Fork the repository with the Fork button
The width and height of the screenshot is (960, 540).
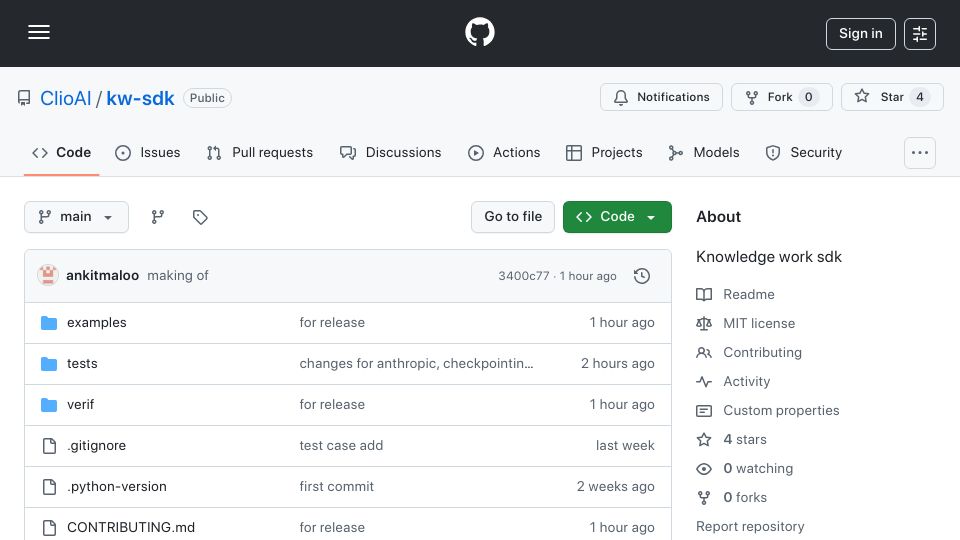pos(781,97)
